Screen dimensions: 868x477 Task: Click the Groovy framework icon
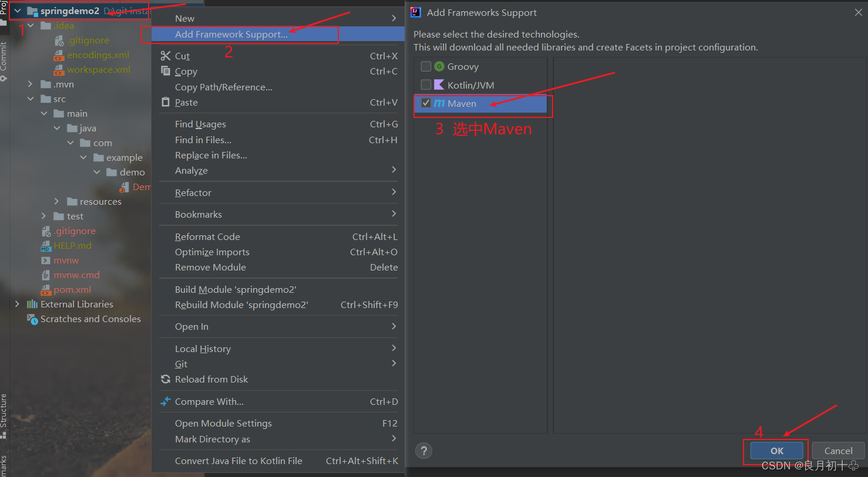pyautogui.click(x=439, y=66)
